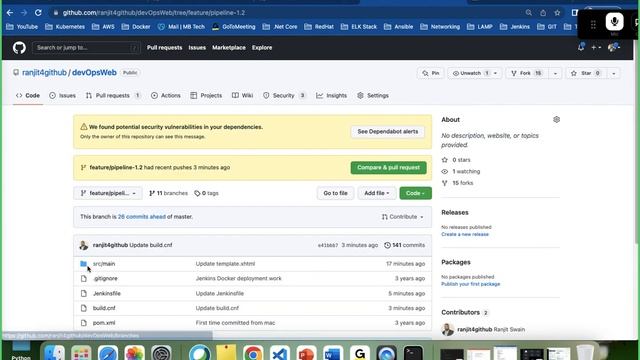Launch Chrome from the dock
This screenshot has width=640, height=360.
click(x=253, y=353)
